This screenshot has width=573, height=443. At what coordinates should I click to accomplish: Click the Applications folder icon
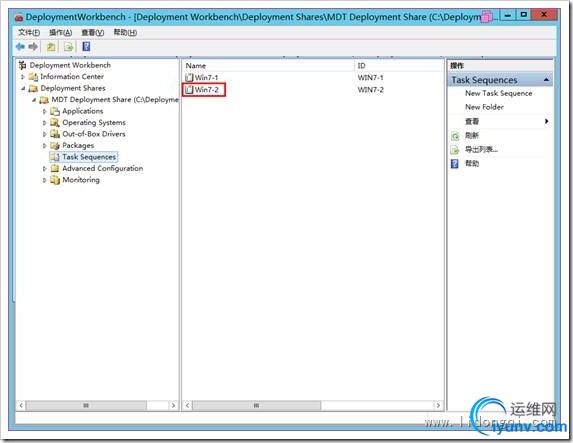[x=55, y=111]
